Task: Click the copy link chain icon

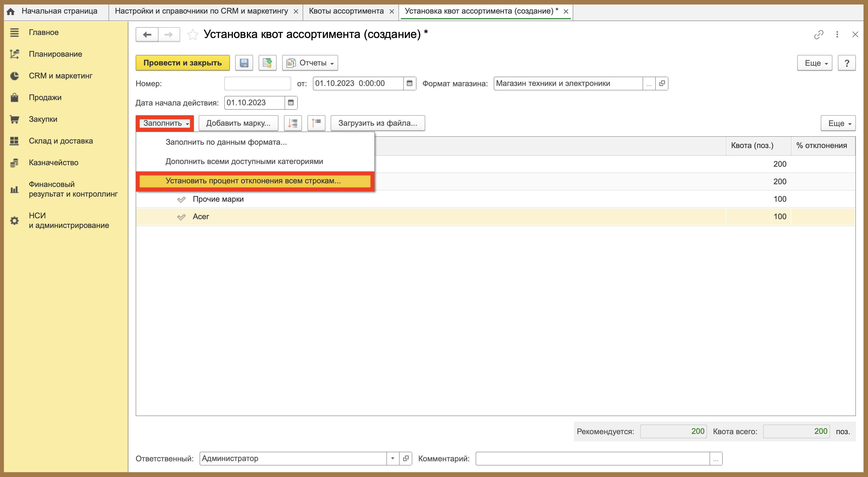Action: 819,34
